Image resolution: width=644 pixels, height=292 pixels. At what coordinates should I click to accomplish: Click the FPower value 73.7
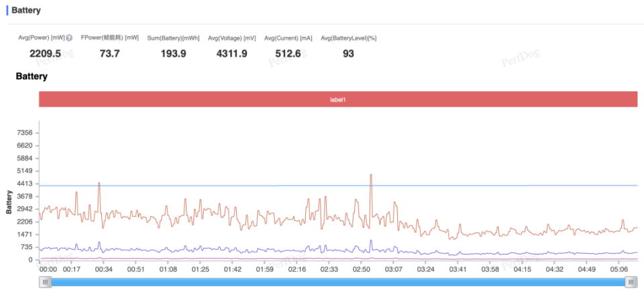[109, 54]
